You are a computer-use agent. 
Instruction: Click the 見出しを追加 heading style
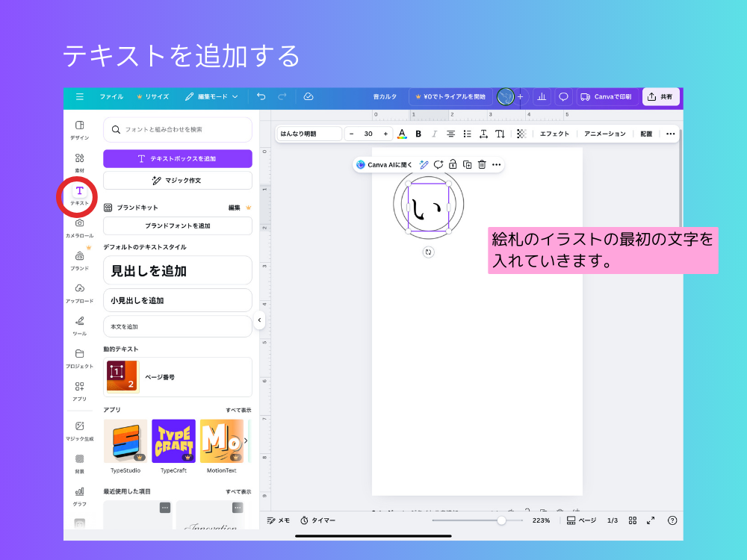(x=177, y=270)
